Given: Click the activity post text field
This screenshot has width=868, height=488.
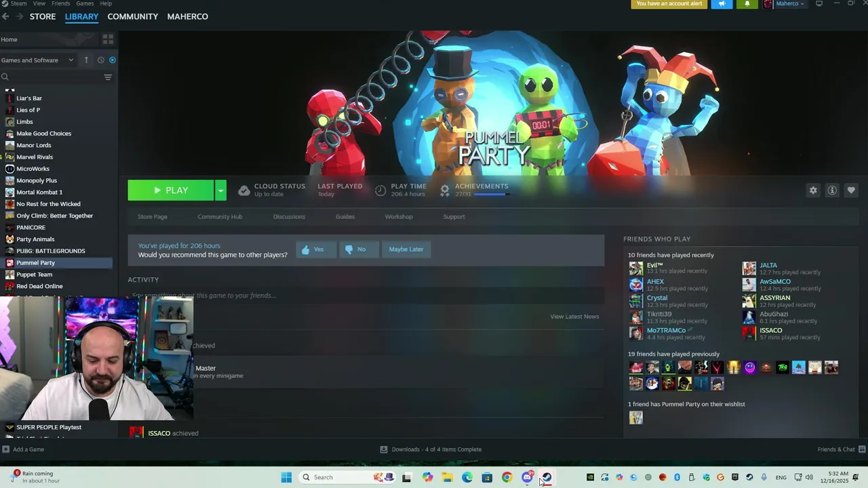Looking at the screenshot, I should [366, 296].
